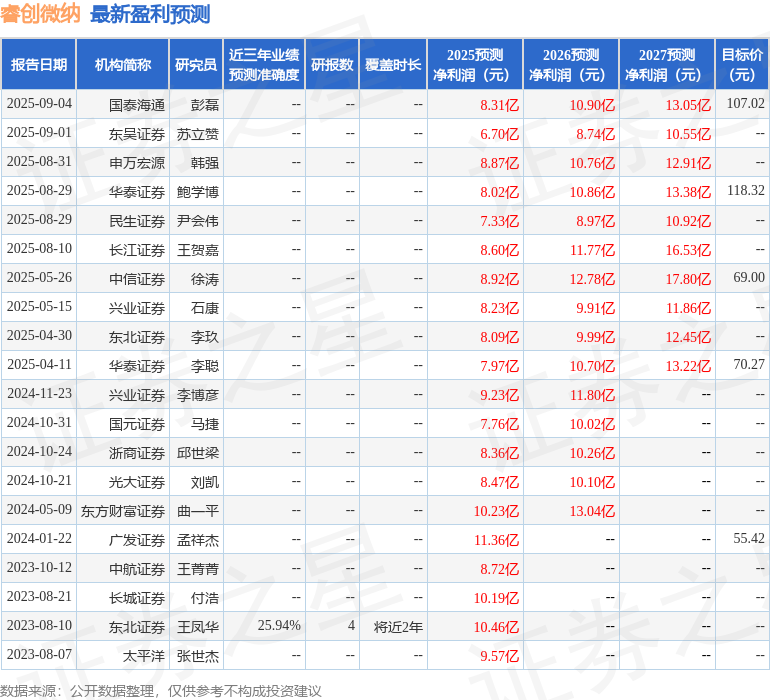
Task: Open the 国泰海通 institution entry
Action: pyautogui.click(x=137, y=104)
